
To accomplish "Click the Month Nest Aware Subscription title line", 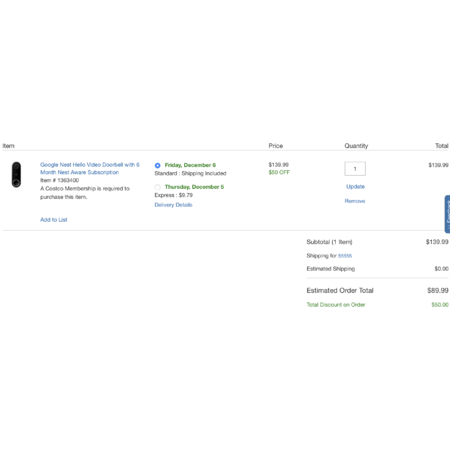I will pos(79,172).
